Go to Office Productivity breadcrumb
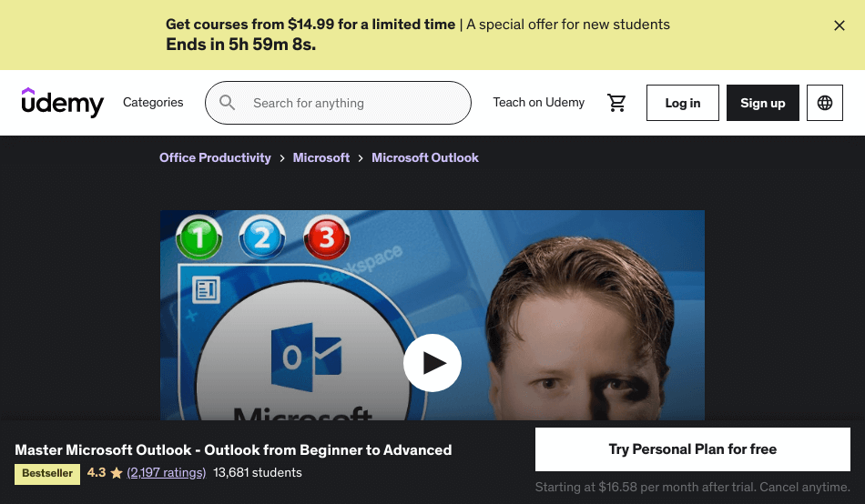This screenshot has height=504, width=865. pyautogui.click(x=215, y=157)
